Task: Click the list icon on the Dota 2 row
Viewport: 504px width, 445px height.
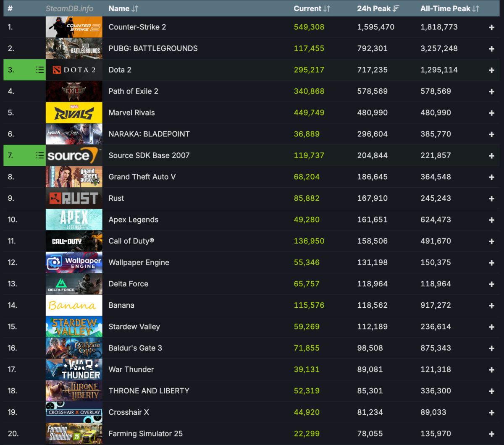Action: click(x=40, y=70)
